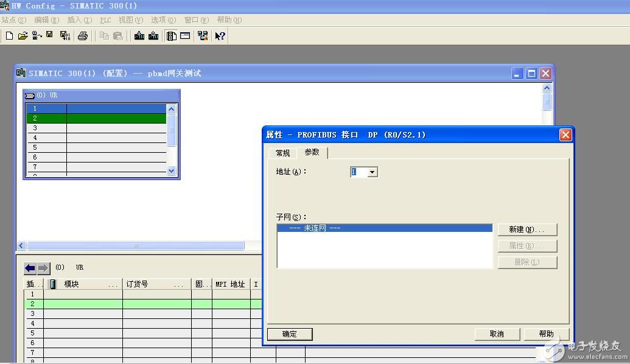Maximize the SIMATIC 300(1) child window
Screen dimensions: 630x364
pos(531,74)
